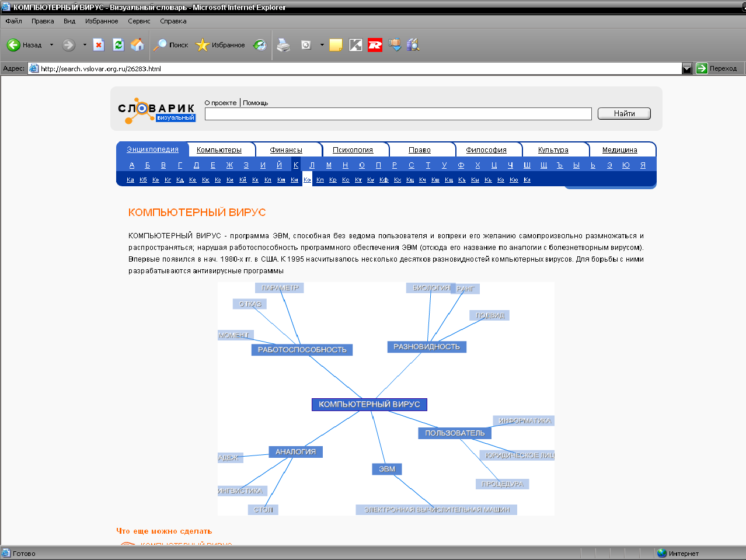Screen dimensions: 746x560
Task: Switch to the Культура tab
Action: tap(553, 150)
